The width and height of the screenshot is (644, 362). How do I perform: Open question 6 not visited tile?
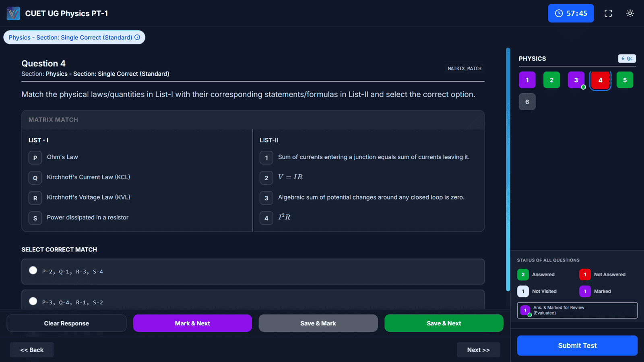527,102
